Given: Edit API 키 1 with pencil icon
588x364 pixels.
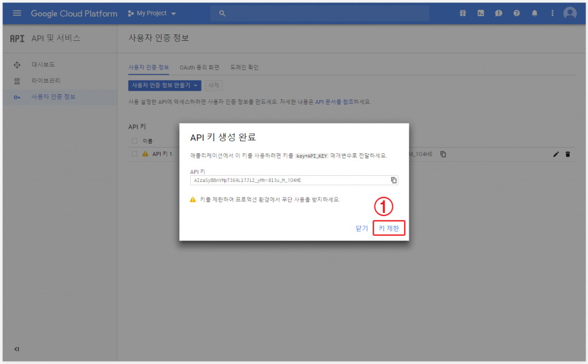Looking at the screenshot, I should (556, 154).
